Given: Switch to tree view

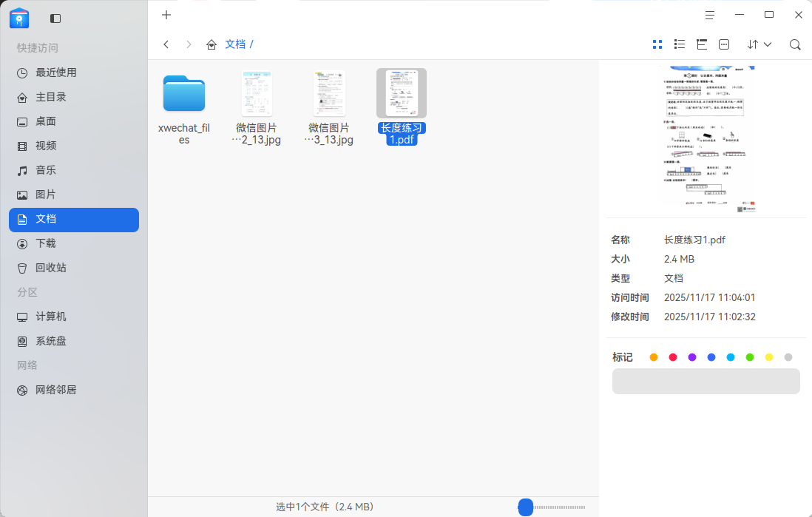Looking at the screenshot, I should coord(702,44).
